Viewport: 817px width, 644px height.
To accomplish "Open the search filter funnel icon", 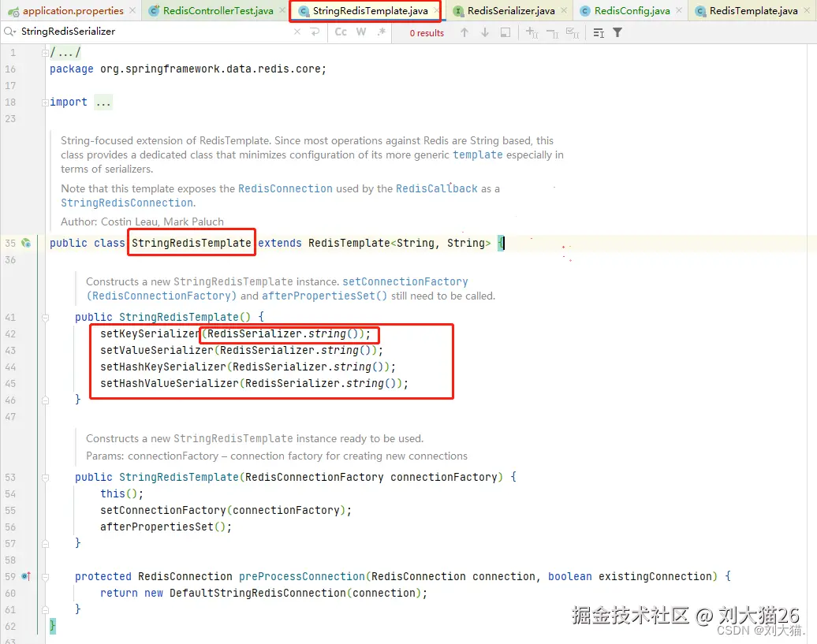I will click(617, 33).
